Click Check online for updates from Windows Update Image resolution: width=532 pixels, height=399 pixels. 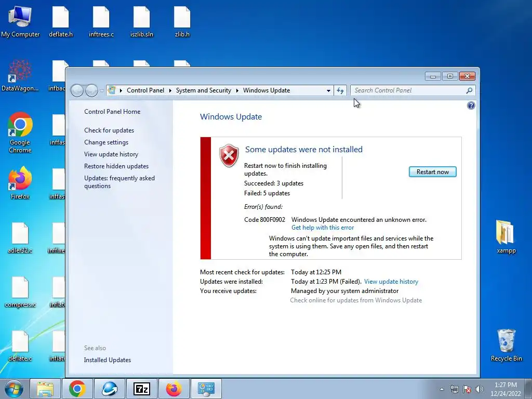(356, 300)
